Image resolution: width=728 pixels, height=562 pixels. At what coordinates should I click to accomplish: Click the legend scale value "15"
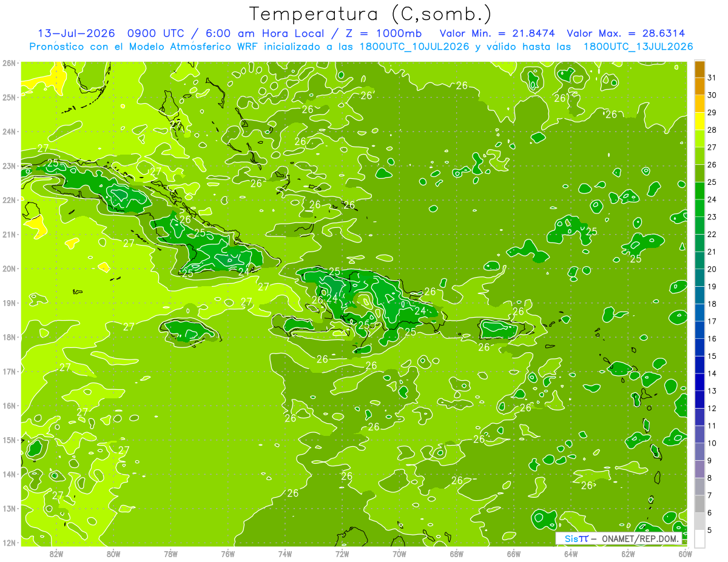tap(712, 356)
